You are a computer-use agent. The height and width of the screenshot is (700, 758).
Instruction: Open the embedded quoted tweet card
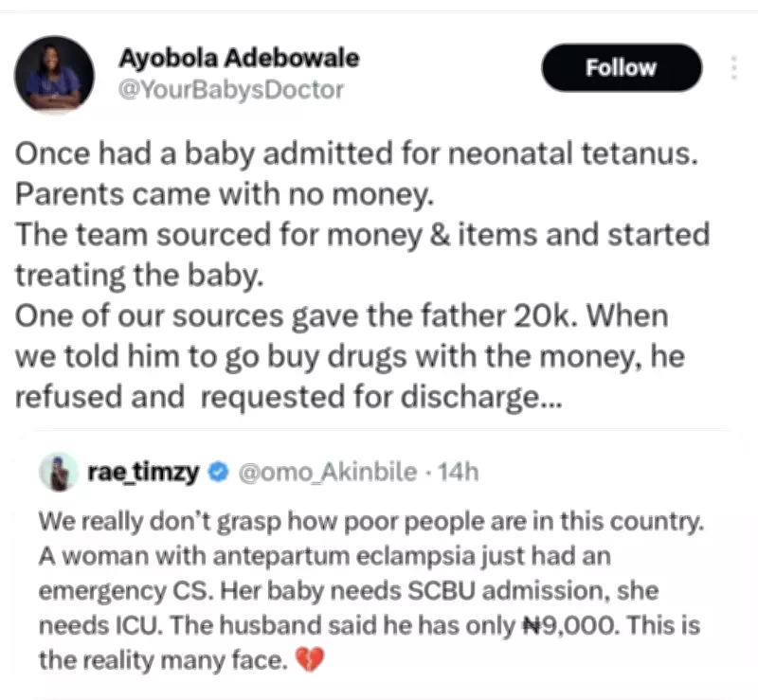click(x=379, y=559)
